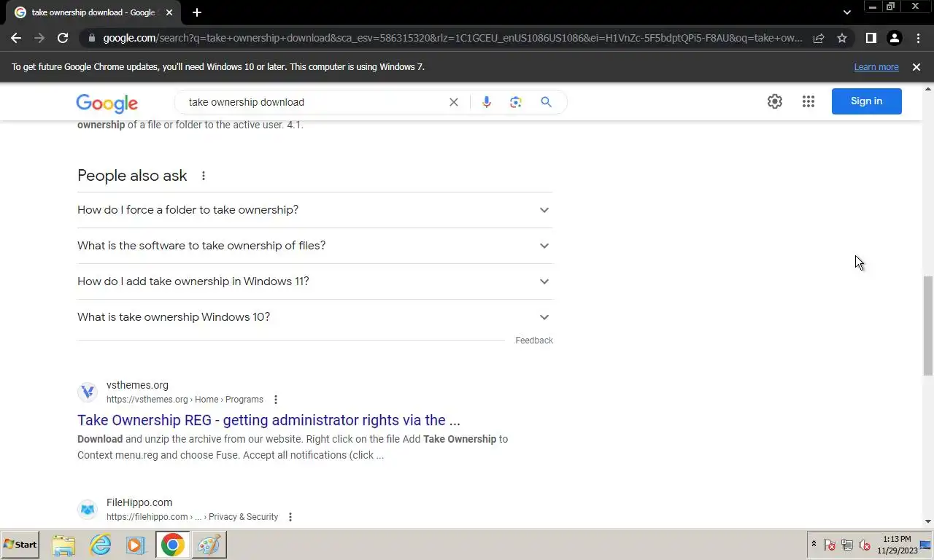Viewport: 934px width, 560px height.
Task: Expand "What is take ownership Windows 10"
Action: pos(314,317)
